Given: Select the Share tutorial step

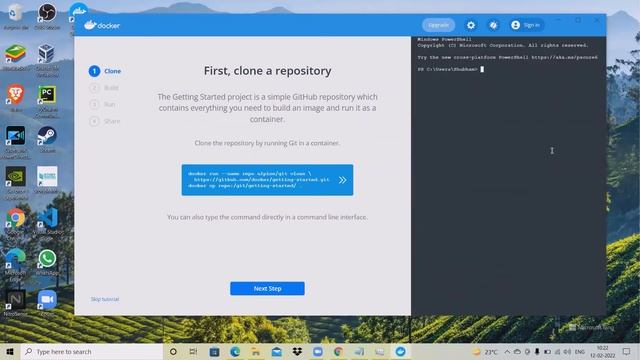Looking at the screenshot, I should [x=105, y=121].
